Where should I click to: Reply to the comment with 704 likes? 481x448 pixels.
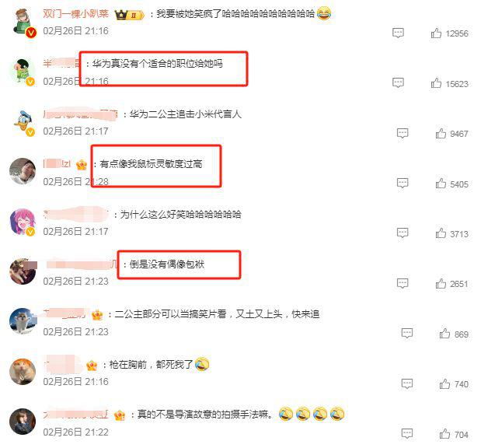(x=406, y=433)
